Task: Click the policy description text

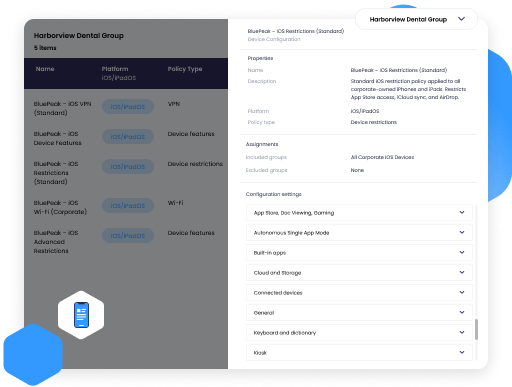Action: pyautogui.click(x=408, y=89)
